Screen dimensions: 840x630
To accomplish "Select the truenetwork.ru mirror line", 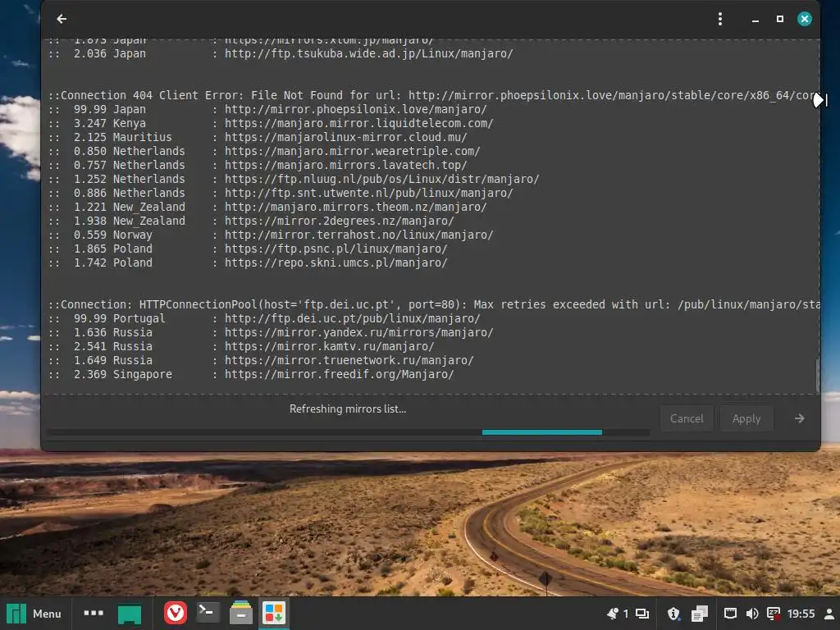I will point(262,360).
